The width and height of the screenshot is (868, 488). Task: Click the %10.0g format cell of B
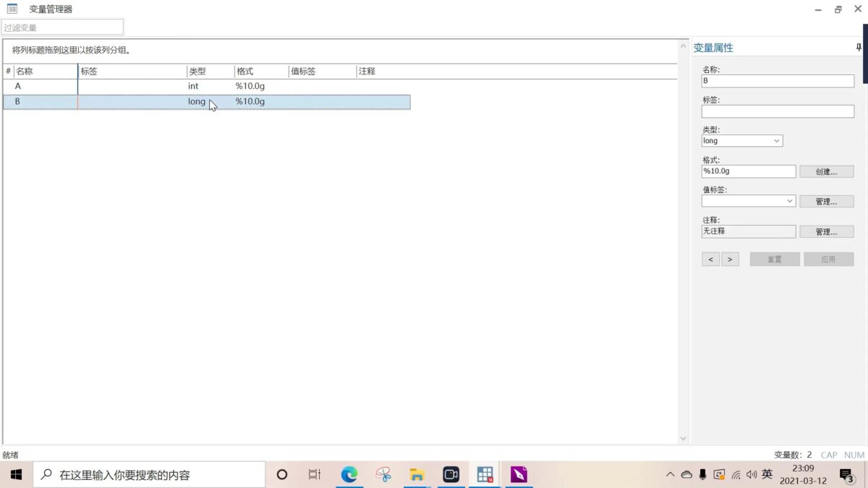click(x=250, y=102)
